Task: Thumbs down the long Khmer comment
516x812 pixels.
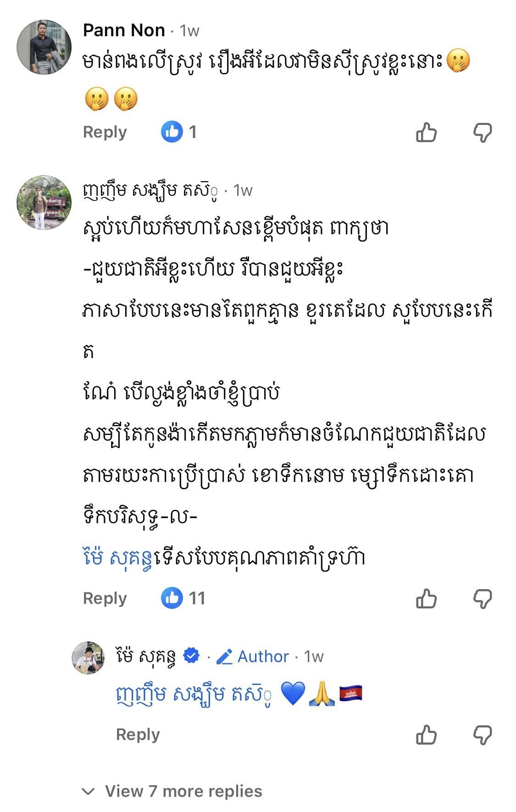Action: click(483, 599)
